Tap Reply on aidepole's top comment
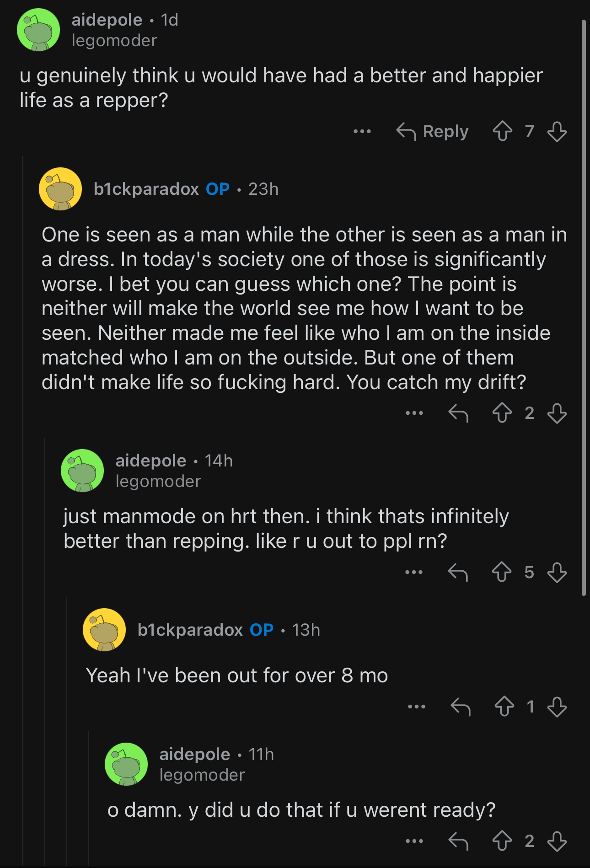This screenshot has width=590, height=868. [x=432, y=131]
